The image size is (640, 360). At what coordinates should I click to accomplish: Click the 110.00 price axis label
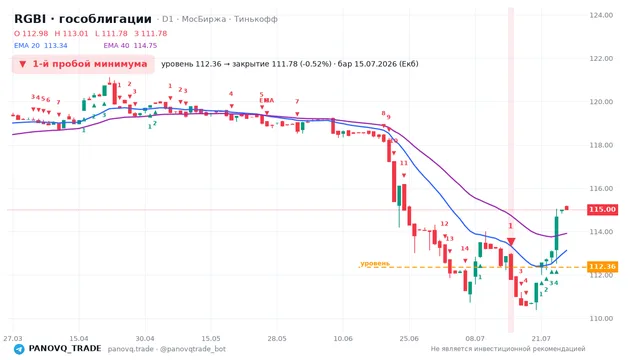pyautogui.click(x=601, y=318)
